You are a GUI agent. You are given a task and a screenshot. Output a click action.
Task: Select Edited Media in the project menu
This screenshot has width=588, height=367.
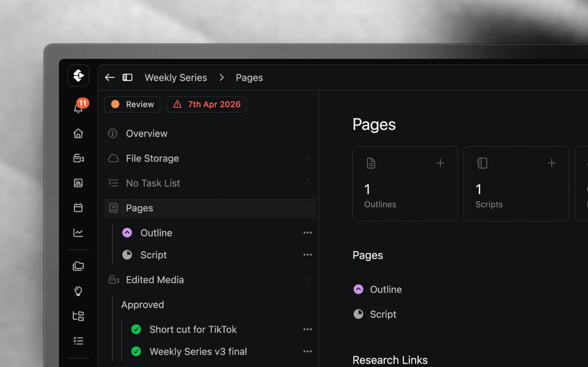pos(210,280)
